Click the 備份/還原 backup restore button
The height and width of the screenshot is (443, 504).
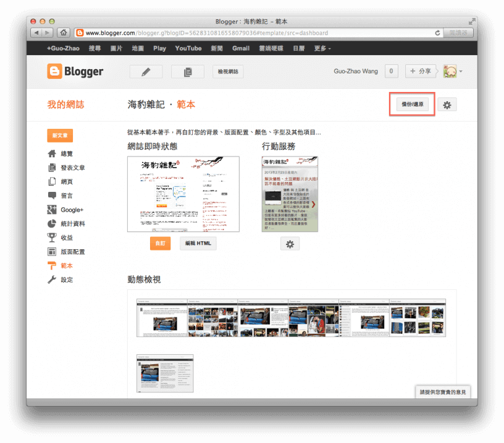413,104
